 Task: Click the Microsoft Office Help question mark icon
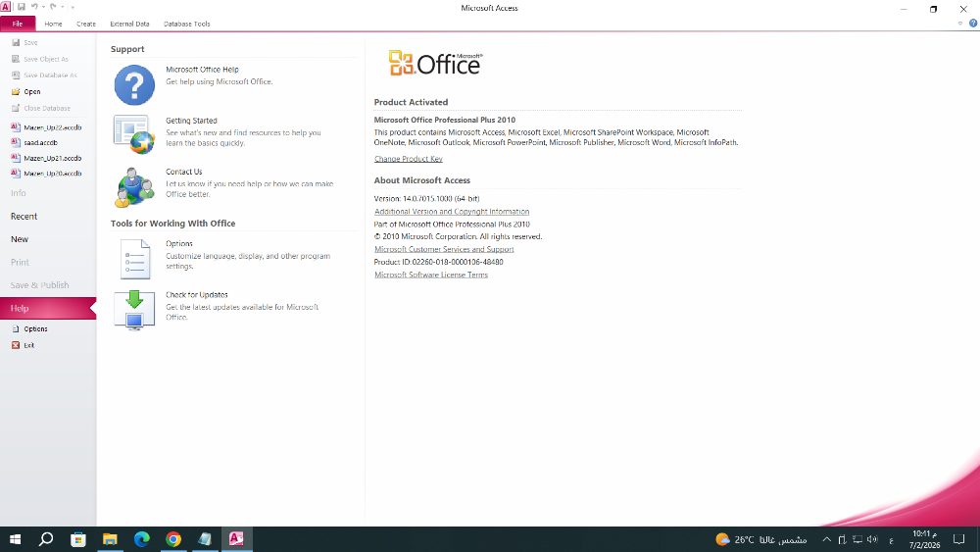click(x=134, y=85)
